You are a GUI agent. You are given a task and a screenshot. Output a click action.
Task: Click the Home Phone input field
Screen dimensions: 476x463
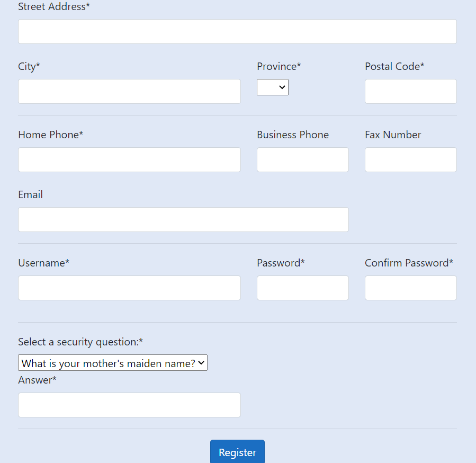pos(129,159)
